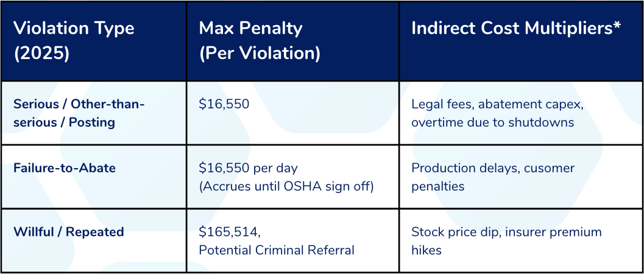Click the $16,550 per day amount

click(248, 168)
